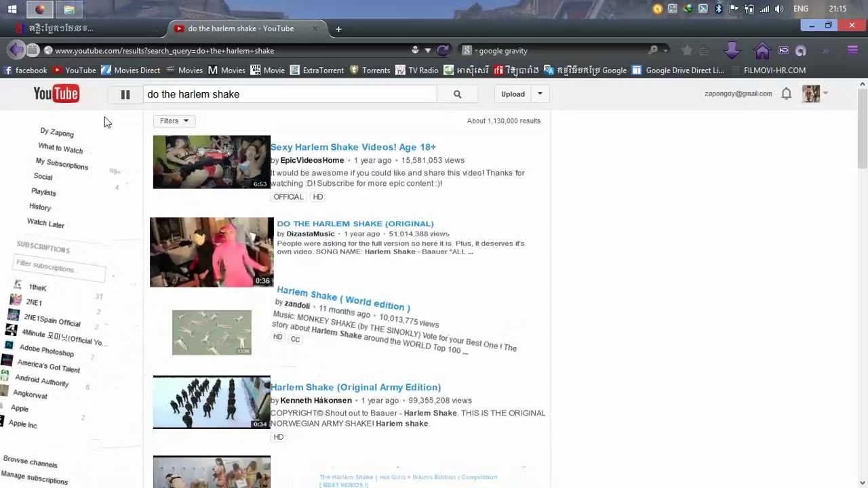Click the pink-suit ORIGINAL video thumbnail

click(x=212, y=252)
